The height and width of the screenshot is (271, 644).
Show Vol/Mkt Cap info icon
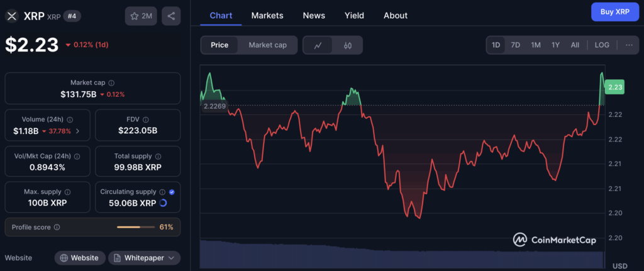pos(77,156)
